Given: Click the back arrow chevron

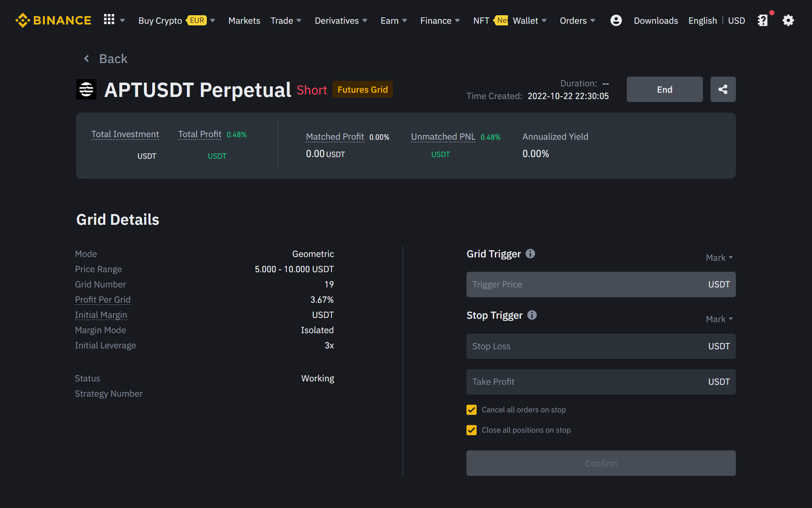Looking at the screenshot, I should click(x=87, y=58).
